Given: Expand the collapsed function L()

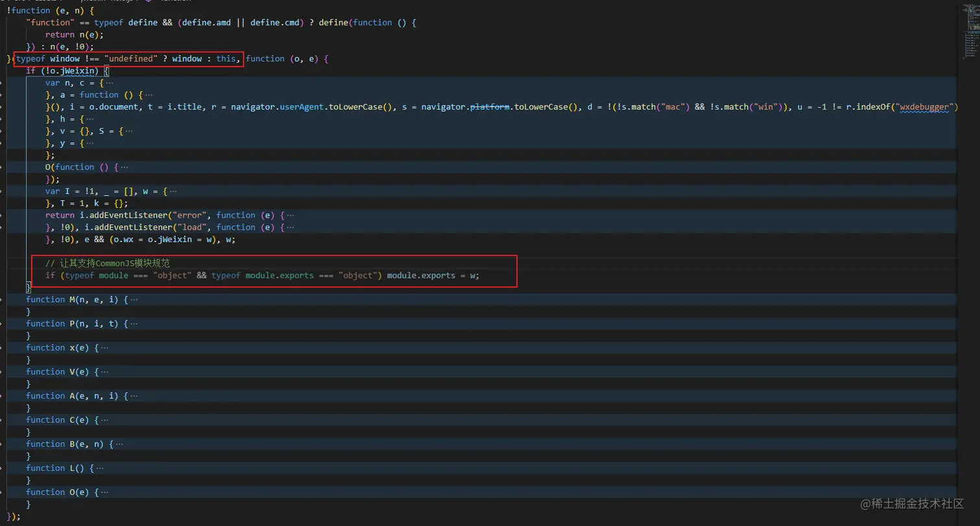Looking at the screenshot, I should pos(99,468).
